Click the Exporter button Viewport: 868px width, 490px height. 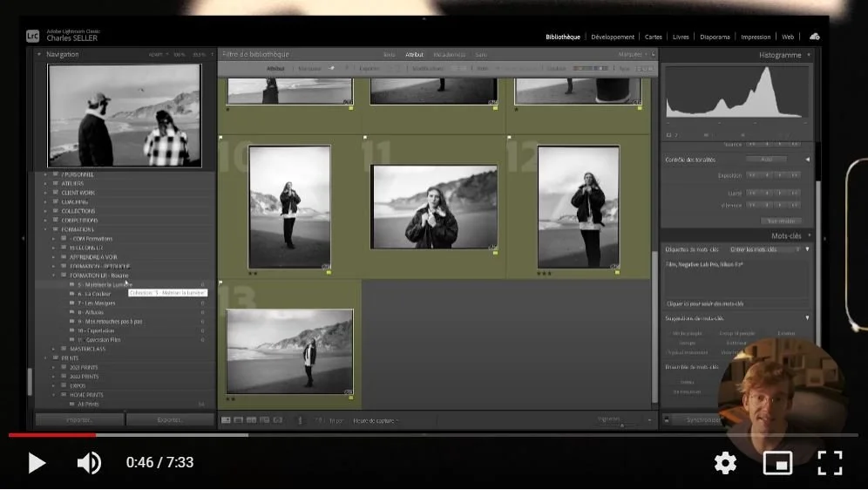(170, 420)
